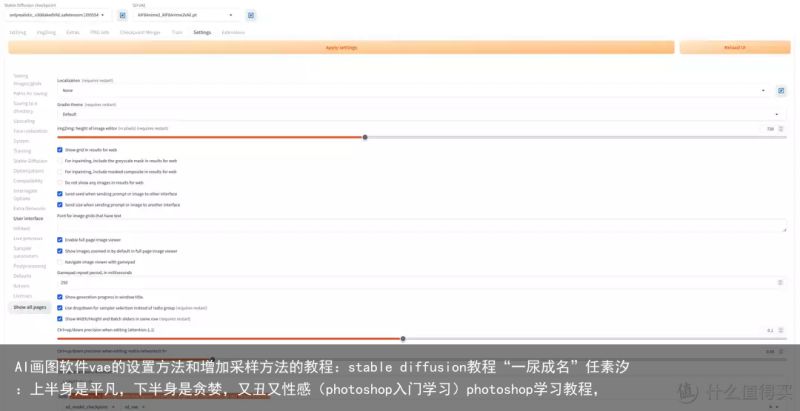This screenshot has width=800, height=411.
Task: Switch to the txt2img tab
Action: click(17, 32)
